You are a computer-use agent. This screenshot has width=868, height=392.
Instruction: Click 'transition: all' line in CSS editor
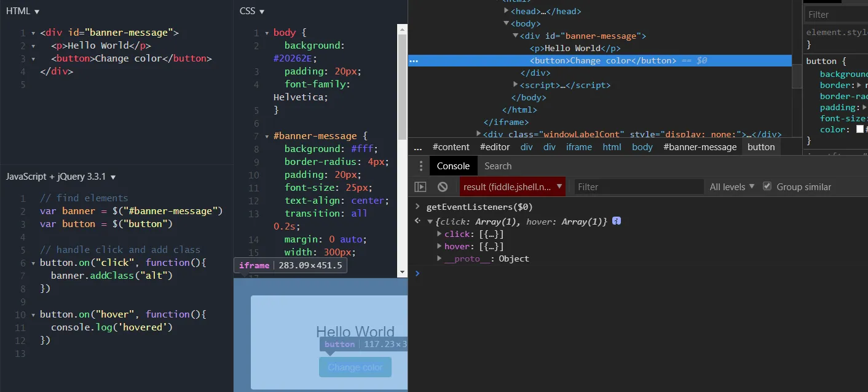pyautogui.click(x=326, y=214)
